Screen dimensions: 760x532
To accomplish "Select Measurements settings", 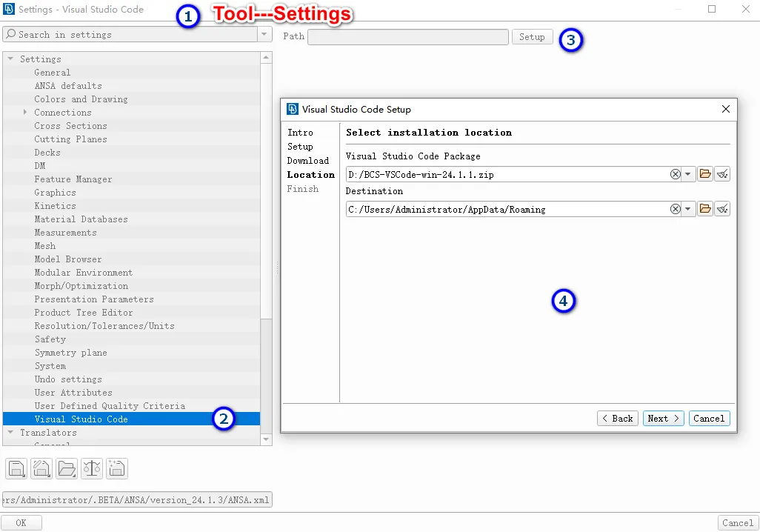I will 65,233.
